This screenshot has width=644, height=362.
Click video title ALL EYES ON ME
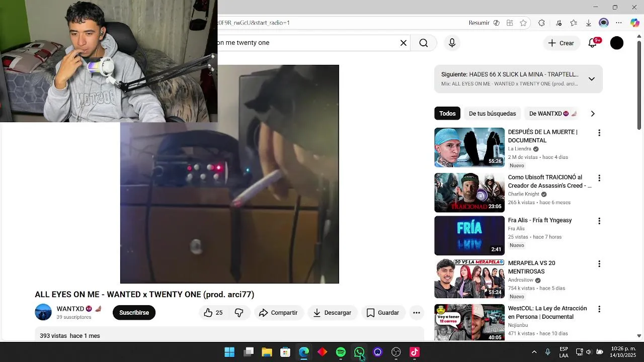click(144, 295)
